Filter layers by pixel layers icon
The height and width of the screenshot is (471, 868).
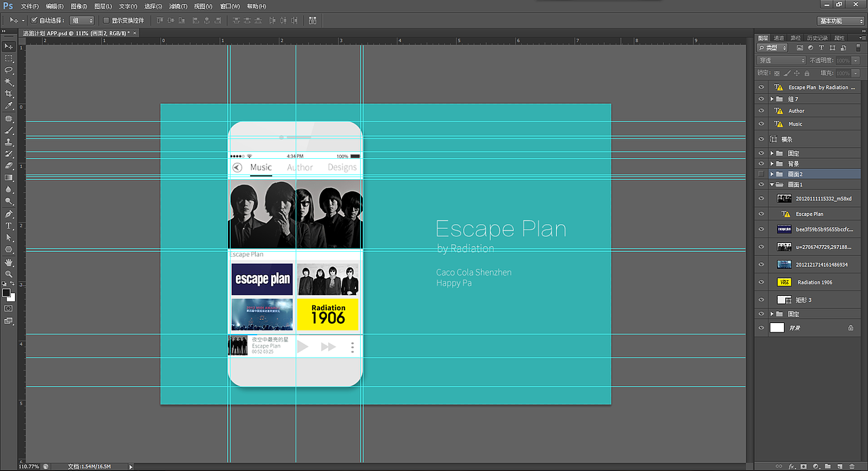coord(800,48)
